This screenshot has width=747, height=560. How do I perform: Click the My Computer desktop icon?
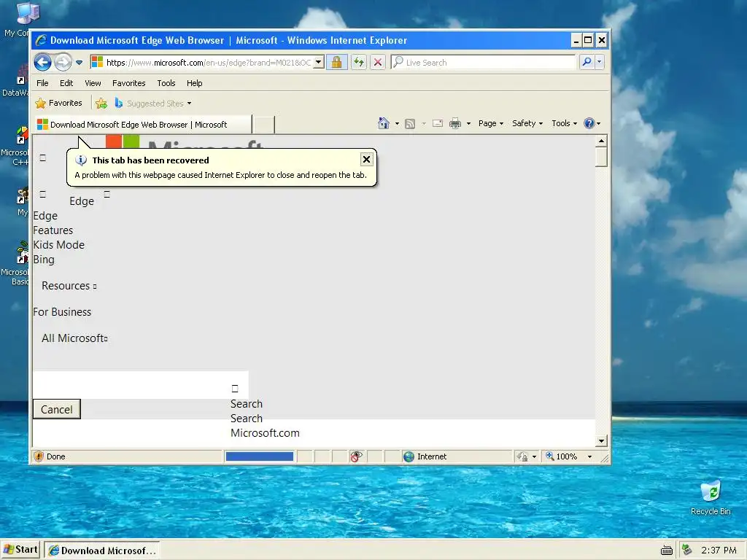coord(28,13)
